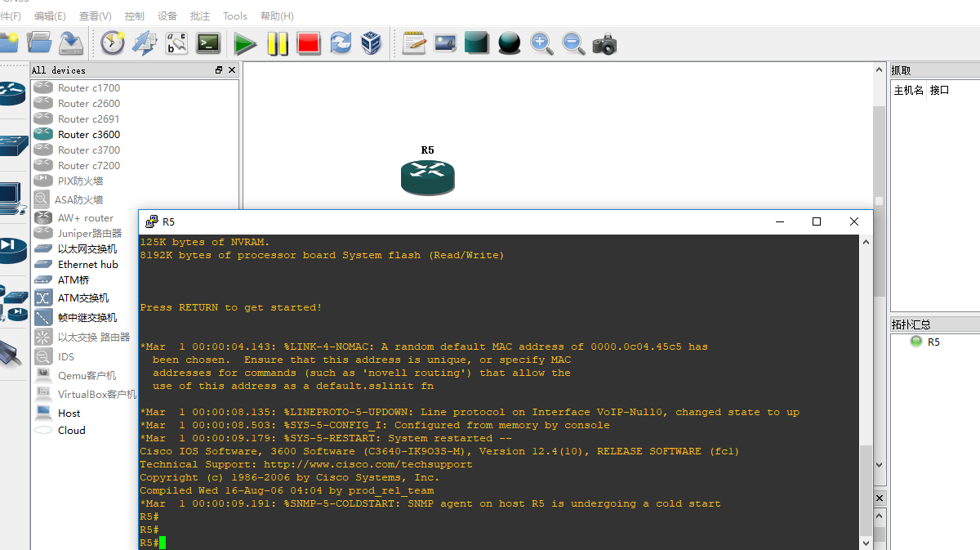Image resolution: width=980 pixels, height=550 pixels.
Task: Close the All devices panel
Action: tap(232, 70)
